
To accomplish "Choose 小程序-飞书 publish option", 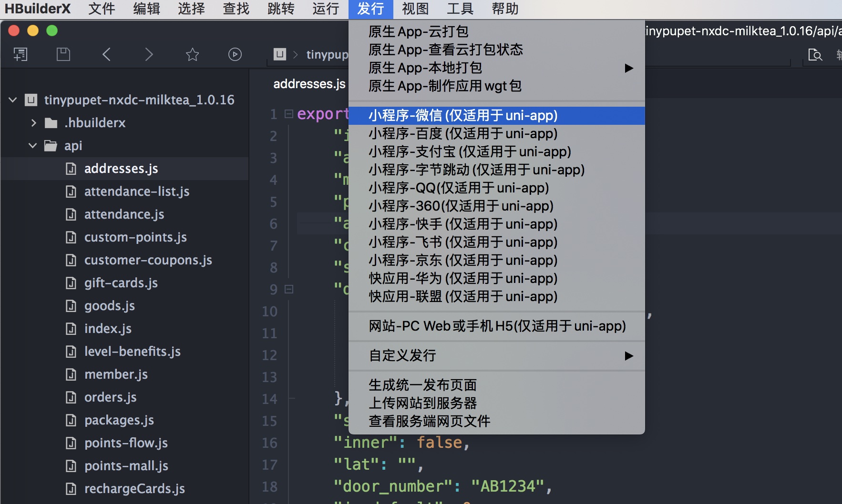I will (x=497, y=242).
